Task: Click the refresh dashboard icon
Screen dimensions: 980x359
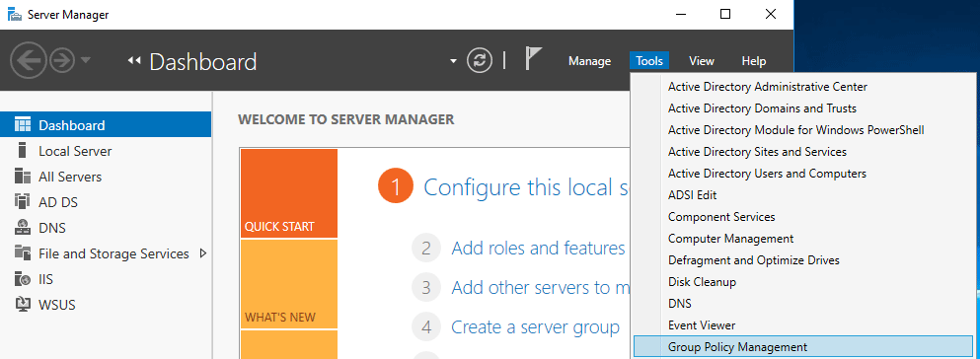Action: (x=480, y=60)
